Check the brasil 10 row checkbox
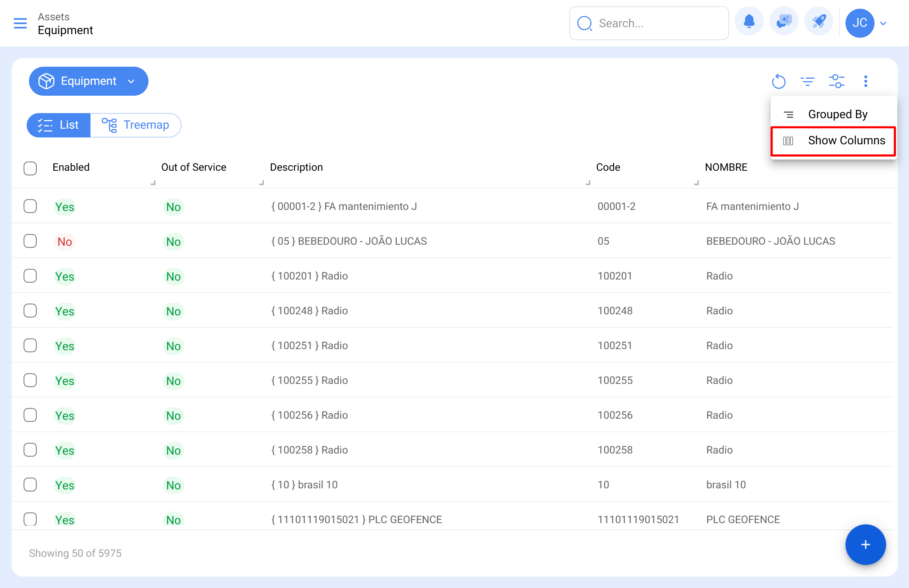This screenshot has height=588, width=909. point(30,485)
